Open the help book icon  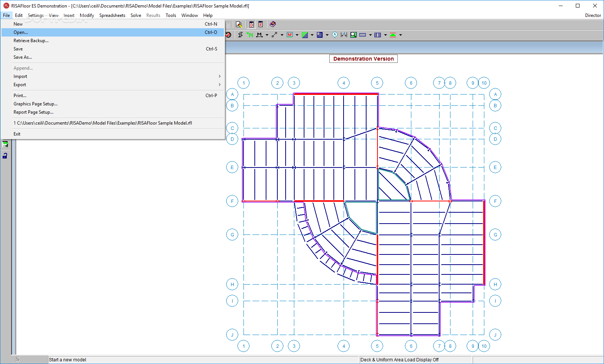tap(273, 24)
